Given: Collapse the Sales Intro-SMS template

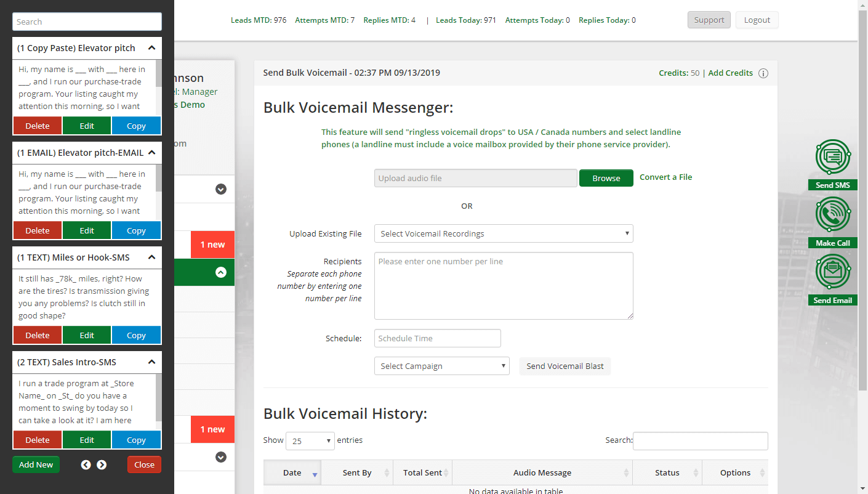Looking at the screenshot, I should click(x=151, y=362).
